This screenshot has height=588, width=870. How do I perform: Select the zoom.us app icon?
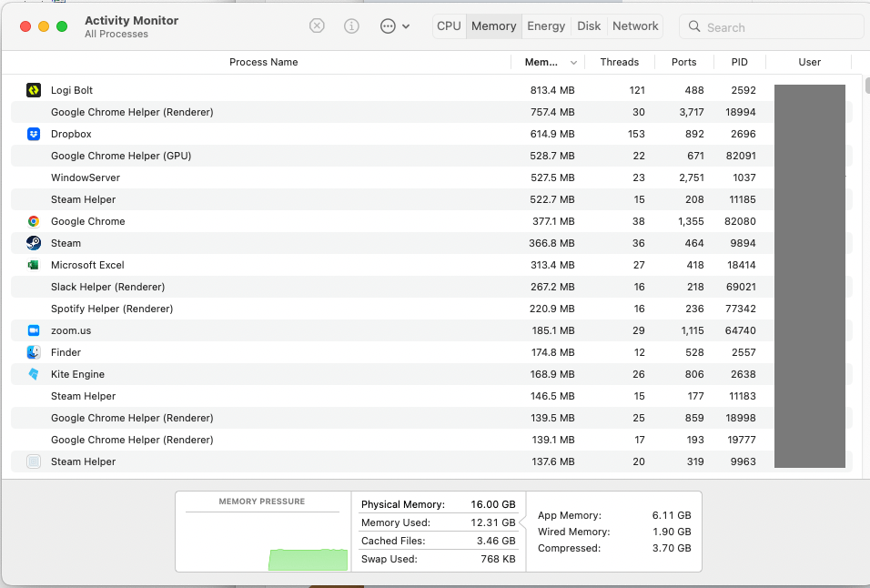[x=32, y=329]
